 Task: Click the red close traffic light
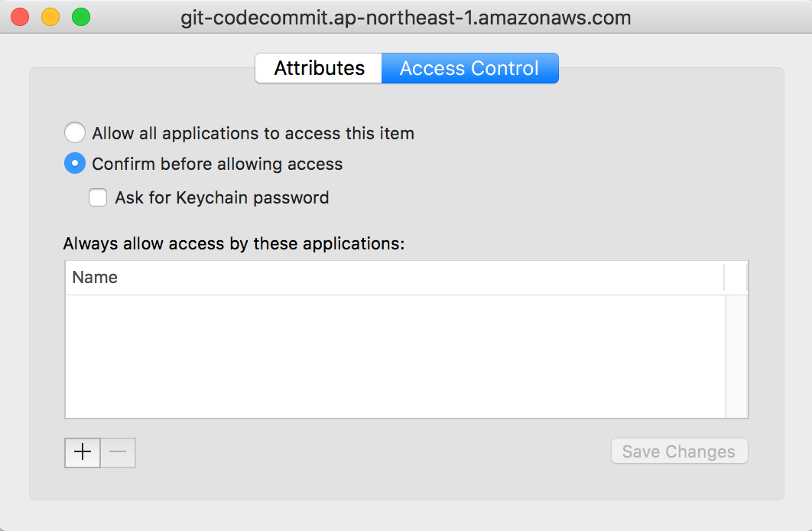(18, 17)
